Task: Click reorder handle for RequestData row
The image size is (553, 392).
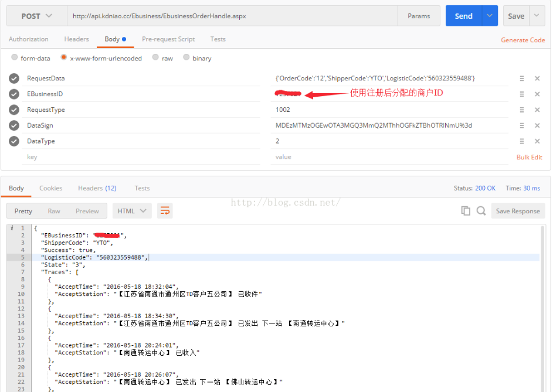Action: point(521,79)
